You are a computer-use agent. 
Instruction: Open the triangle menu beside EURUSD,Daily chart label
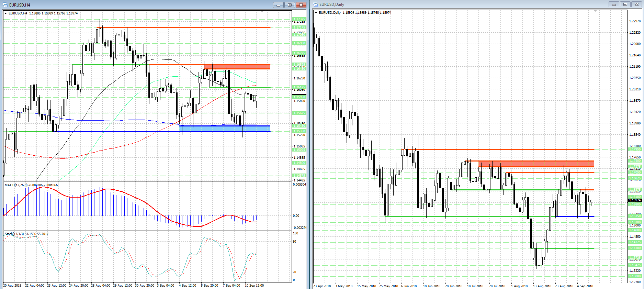316,13
